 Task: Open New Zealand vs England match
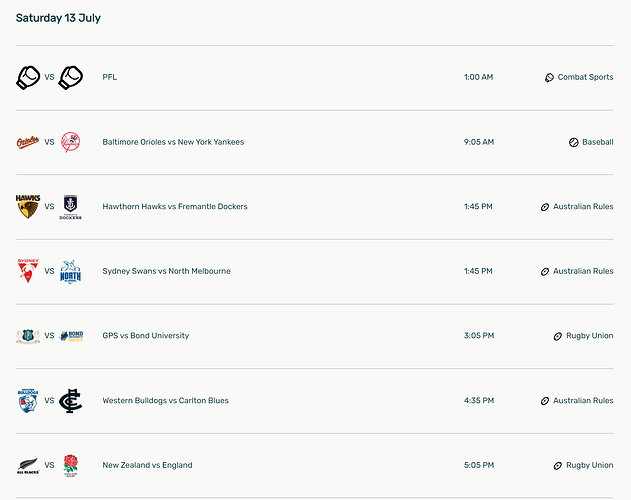pos(147,465)
